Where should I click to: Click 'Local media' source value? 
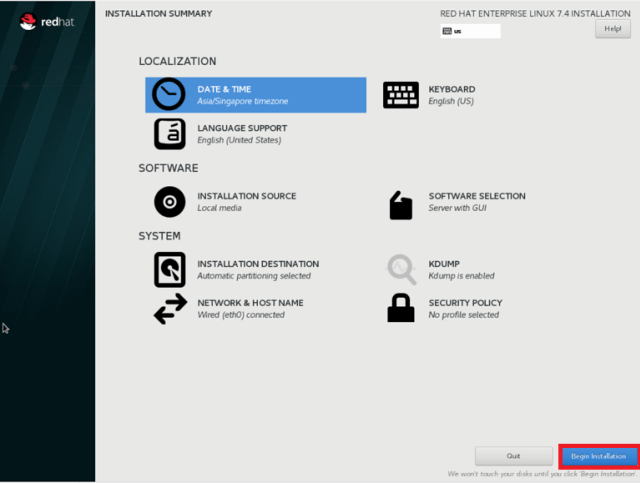(220, 208)
